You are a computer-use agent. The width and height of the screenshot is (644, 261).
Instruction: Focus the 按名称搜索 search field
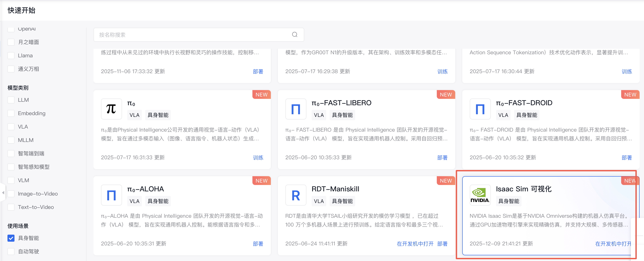pyautogui.click(x=192, y=35)
